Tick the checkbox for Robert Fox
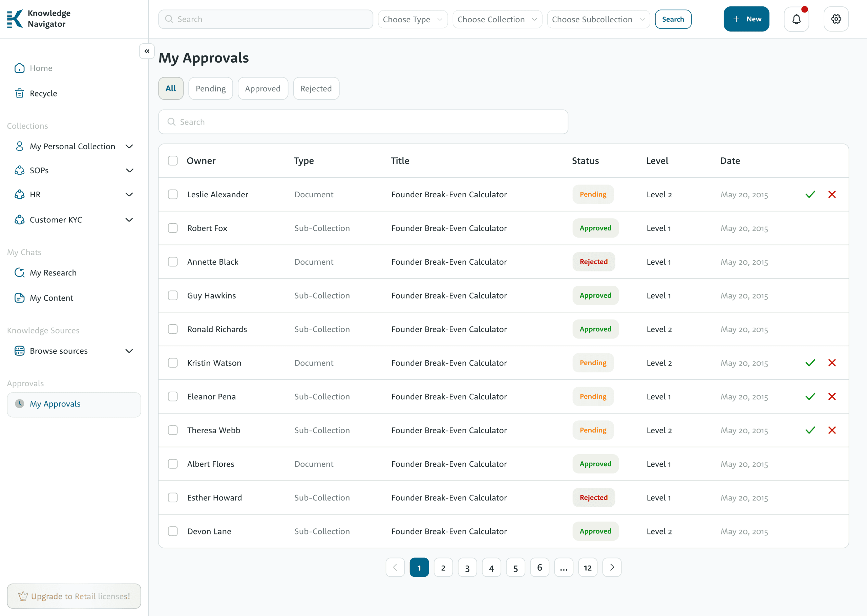 click(x=173, y=228)
